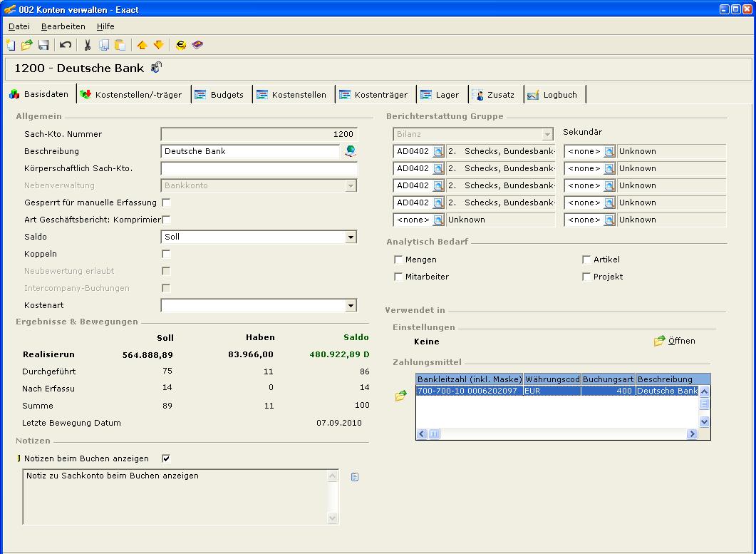The height and width of the screenshot is (554, 756).
Task: Click the orange up arrow toolbar icon
Action: pos(142,45)
